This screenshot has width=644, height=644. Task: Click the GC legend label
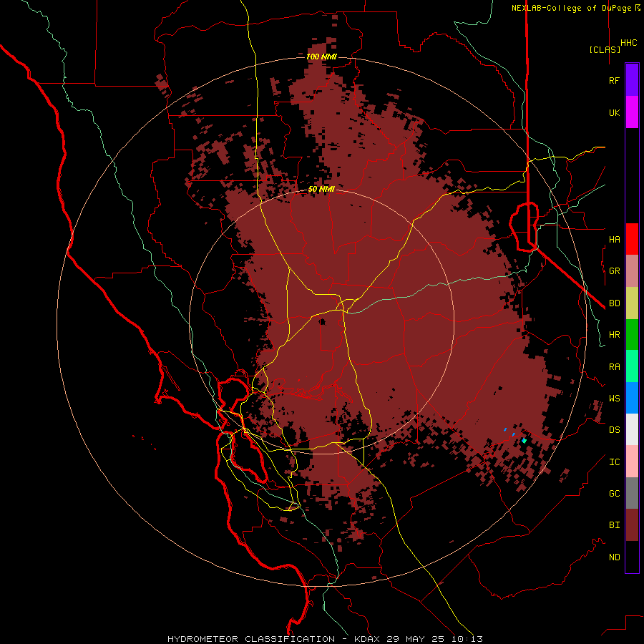coord(614,494)
